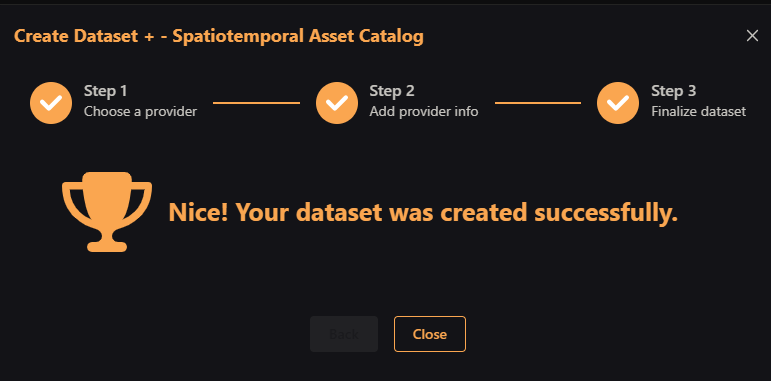Click the "Choose a provider" step text
Image resolution: width=771 pixels, height=381 pixels.
140,112
